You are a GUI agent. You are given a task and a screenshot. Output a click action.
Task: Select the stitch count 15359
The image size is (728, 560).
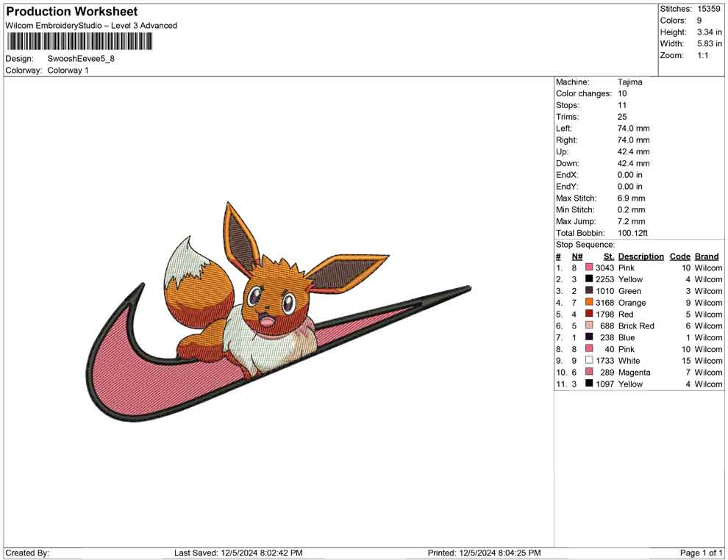pos(708,9)
